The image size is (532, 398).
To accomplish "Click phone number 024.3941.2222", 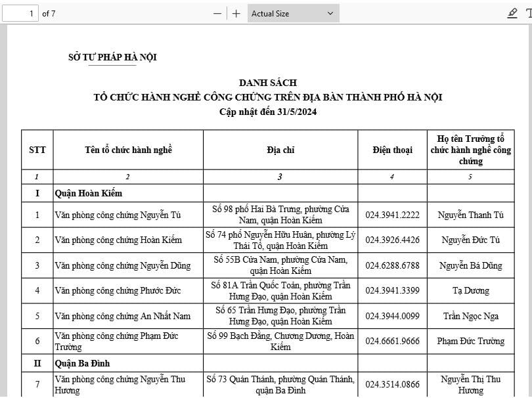I will pyautogui.click(x=392, y=215).
